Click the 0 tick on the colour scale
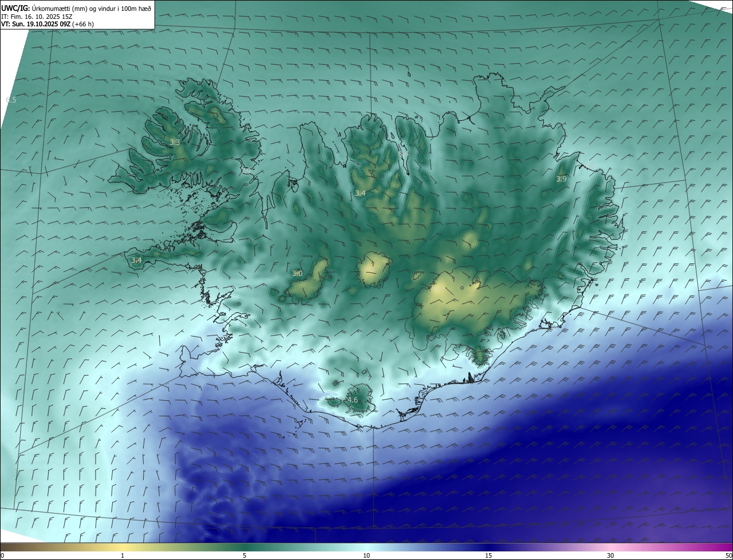Viewport: 733px width, 560px height. click(2, 555)
